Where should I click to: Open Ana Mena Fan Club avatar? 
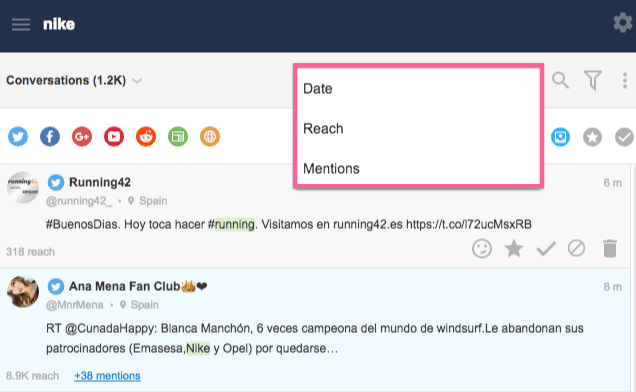[x=23, y=291]
